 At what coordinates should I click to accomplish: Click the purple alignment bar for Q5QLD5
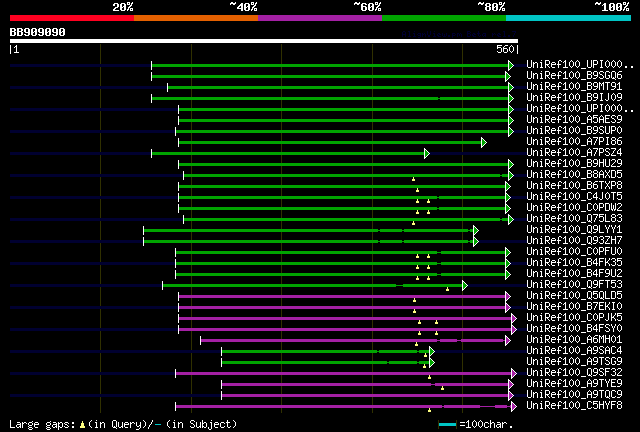(342, 297)
